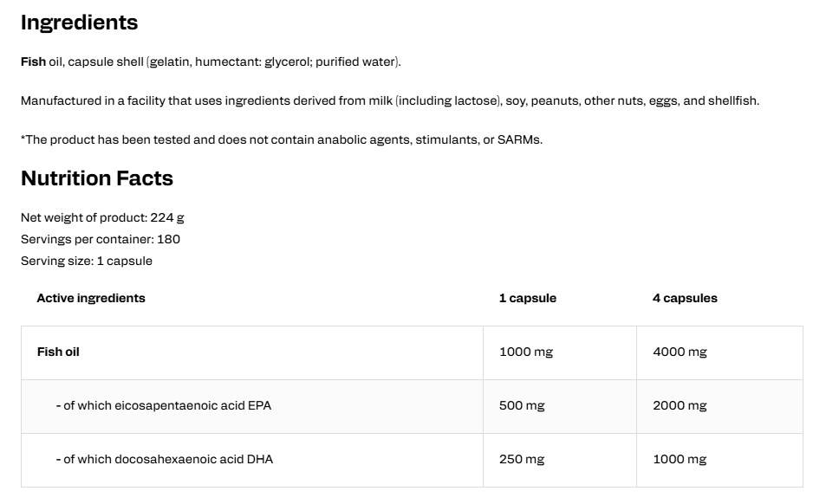Click the Net weight of product line
Screen dimensions: 826x504
102,218
